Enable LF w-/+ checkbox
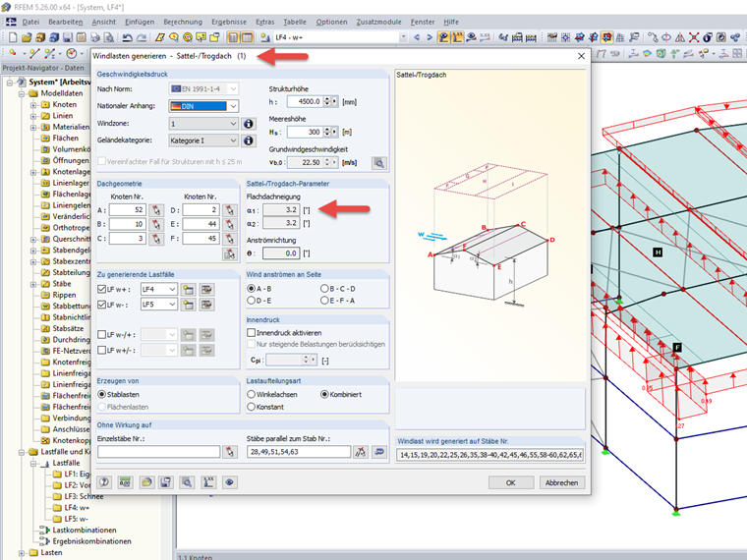This screenshot has height=560, width=747. click(101, 335)
